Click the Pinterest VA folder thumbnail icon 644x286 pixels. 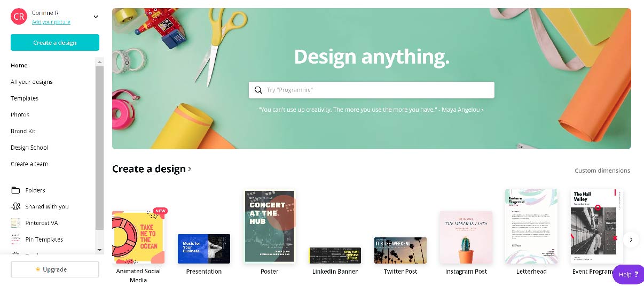(15, 223)
